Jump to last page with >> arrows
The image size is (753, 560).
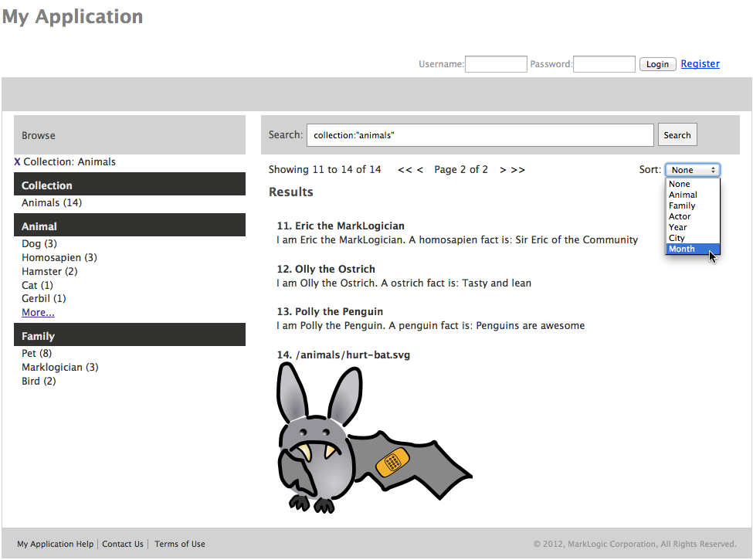click(x=518, y=170)
